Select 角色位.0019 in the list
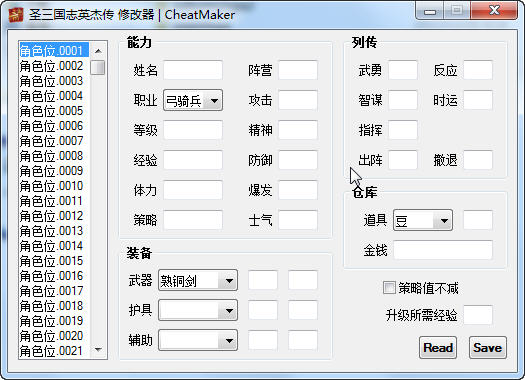Screen dimensions: 525x380 coord(54,321)
